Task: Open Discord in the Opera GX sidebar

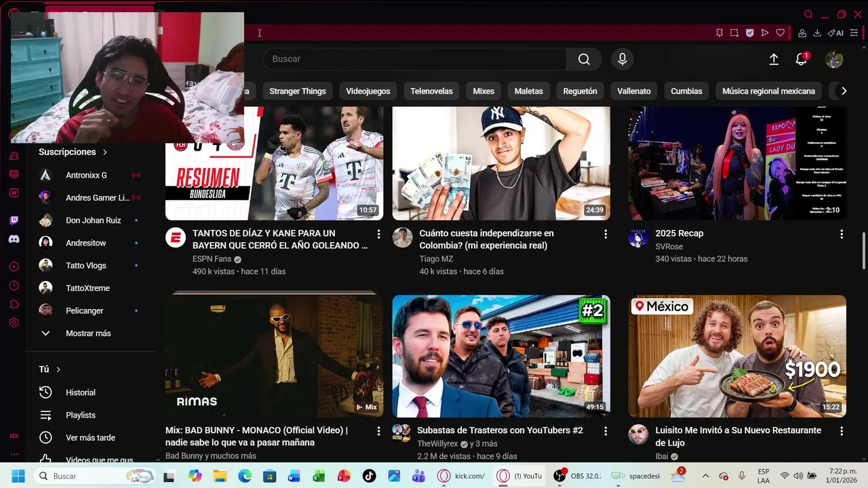Action: point(14,239)
